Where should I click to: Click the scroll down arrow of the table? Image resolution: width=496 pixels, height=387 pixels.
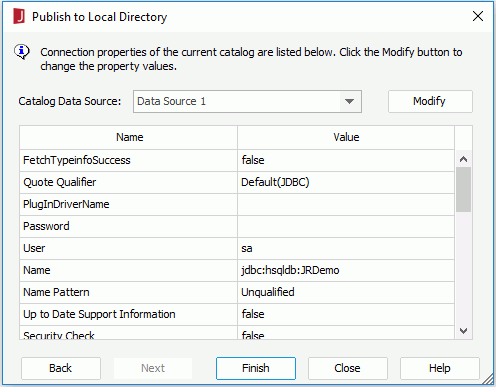pyautogui.click(x=463, y=331)
